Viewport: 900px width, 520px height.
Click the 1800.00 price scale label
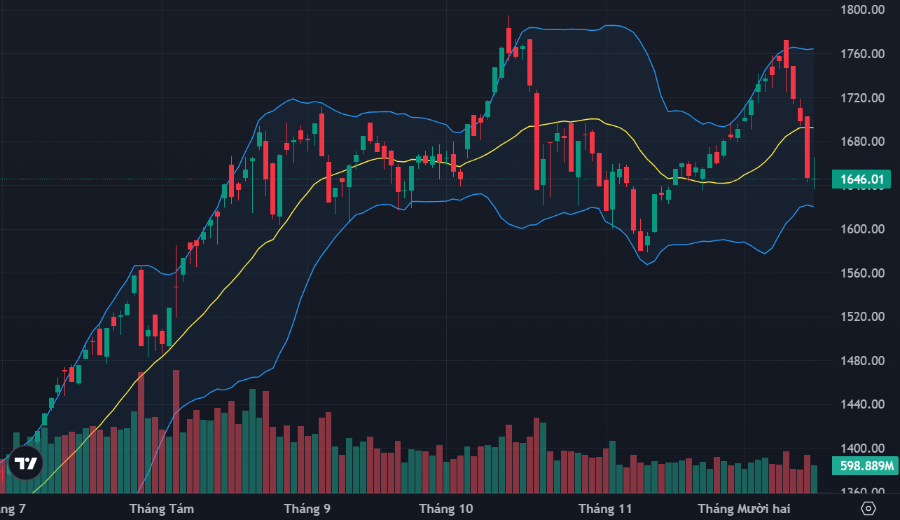coord(862,10)
